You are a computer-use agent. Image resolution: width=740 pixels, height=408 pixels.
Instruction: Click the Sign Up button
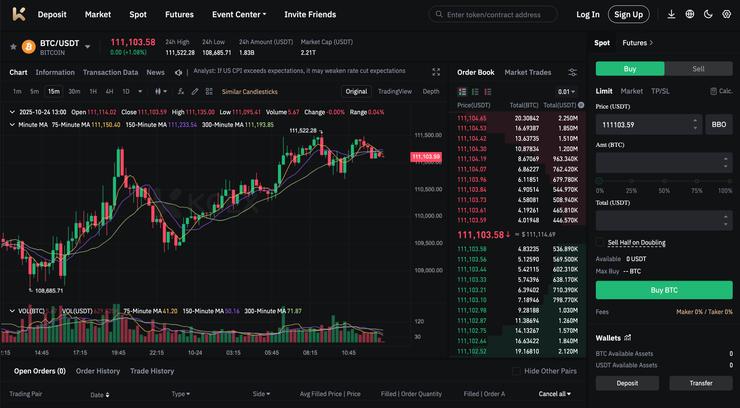click(629, 15)
